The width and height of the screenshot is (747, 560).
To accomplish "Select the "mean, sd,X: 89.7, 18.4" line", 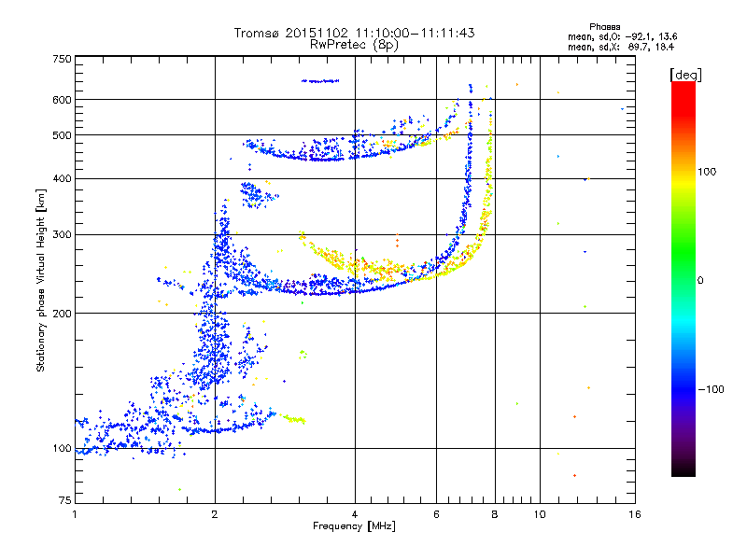I will pos(621,47).
